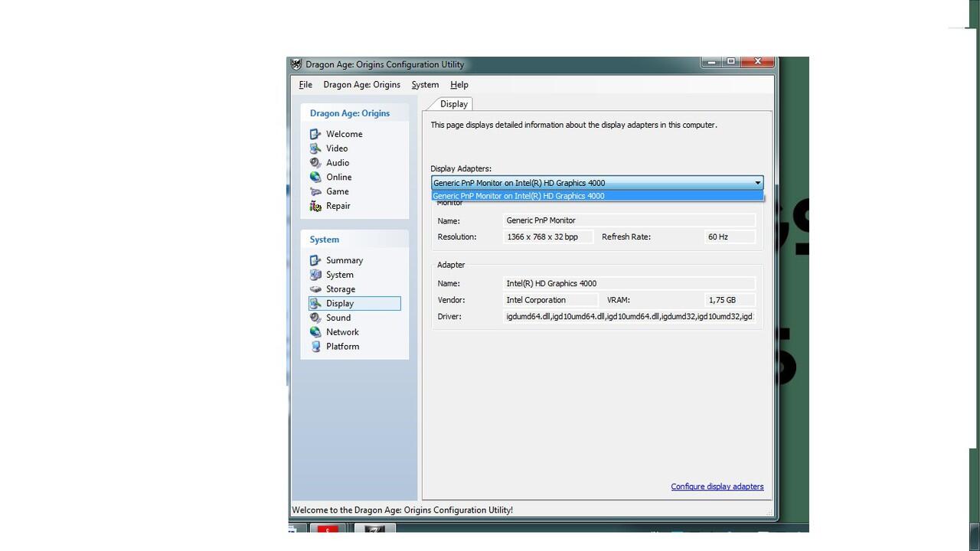Click the 'Adapter' group label
The width and height of the screenshot is (980, 551).
tap(451, 265)
